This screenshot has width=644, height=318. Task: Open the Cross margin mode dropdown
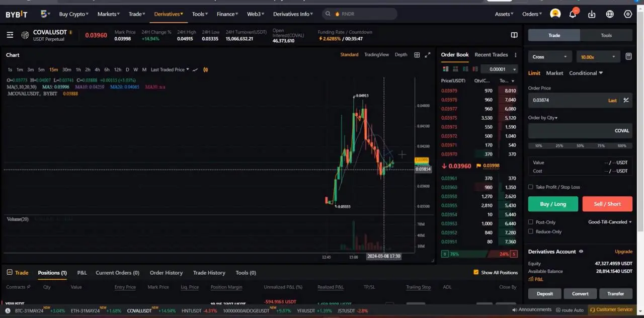coord(549,57)
